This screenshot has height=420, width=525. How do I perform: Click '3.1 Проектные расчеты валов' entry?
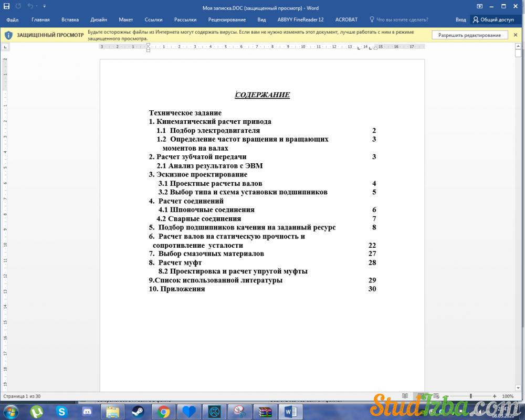211,184
